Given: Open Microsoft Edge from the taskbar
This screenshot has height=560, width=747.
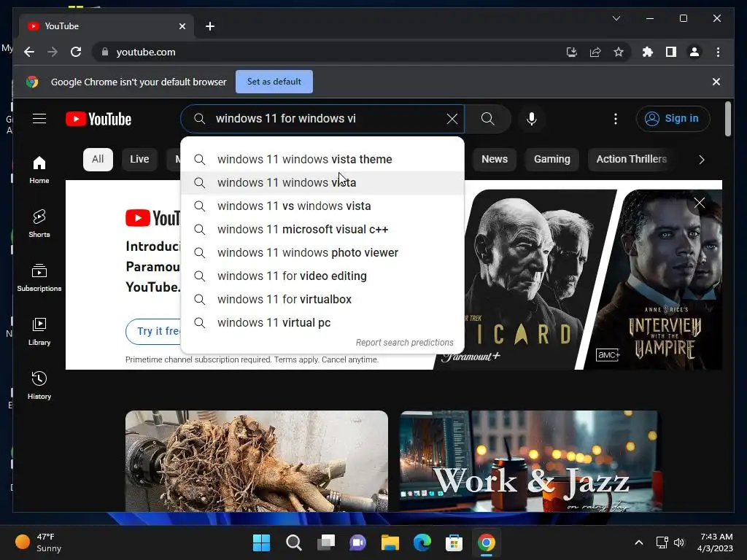Looking at the screenshot, I should (x=422, y=542).
